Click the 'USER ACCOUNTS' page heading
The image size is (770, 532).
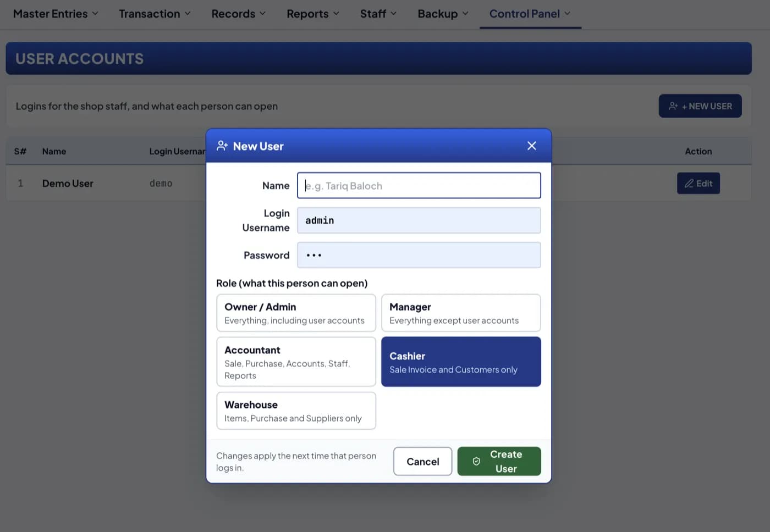point(80,59)
